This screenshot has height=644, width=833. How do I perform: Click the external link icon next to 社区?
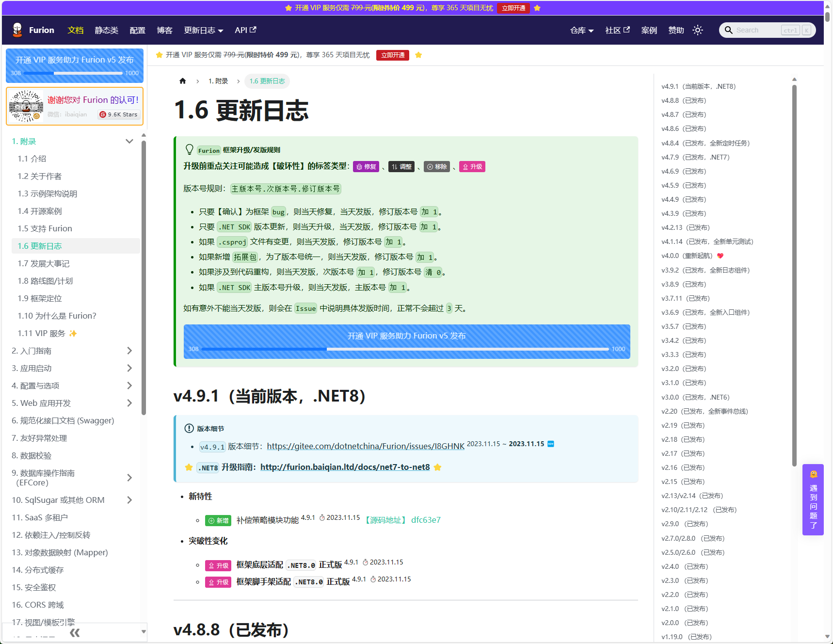626,30
